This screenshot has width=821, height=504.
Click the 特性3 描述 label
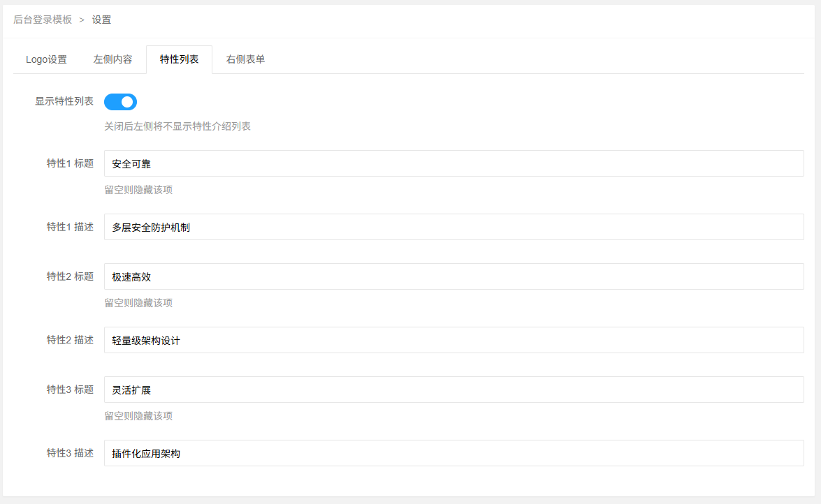70,453
